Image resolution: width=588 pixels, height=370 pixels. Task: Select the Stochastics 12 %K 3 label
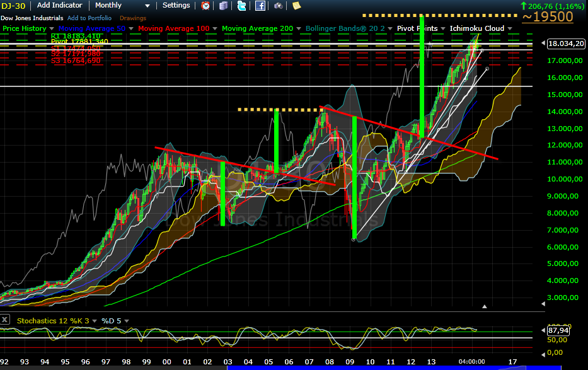click(x=53, y=321)
